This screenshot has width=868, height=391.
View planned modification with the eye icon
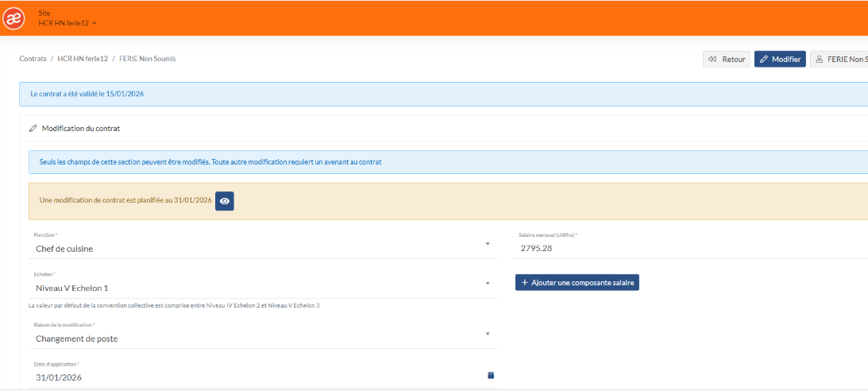(225, 201)
